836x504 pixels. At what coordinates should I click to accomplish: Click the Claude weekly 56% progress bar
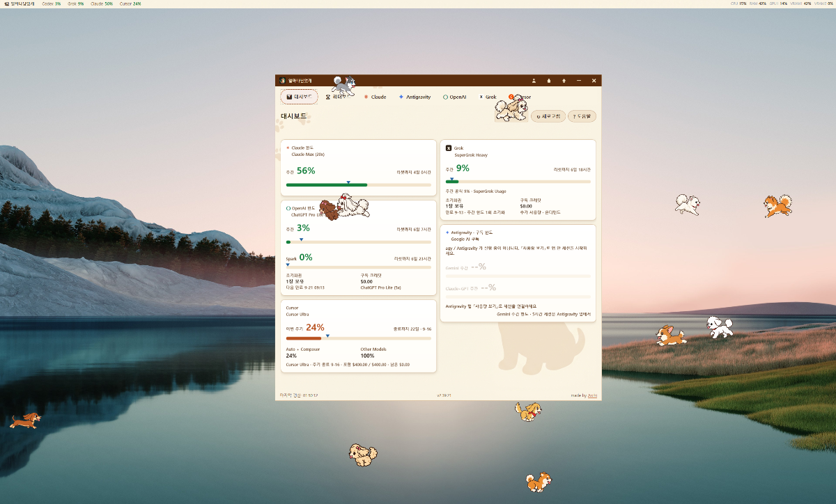[359, 185]
